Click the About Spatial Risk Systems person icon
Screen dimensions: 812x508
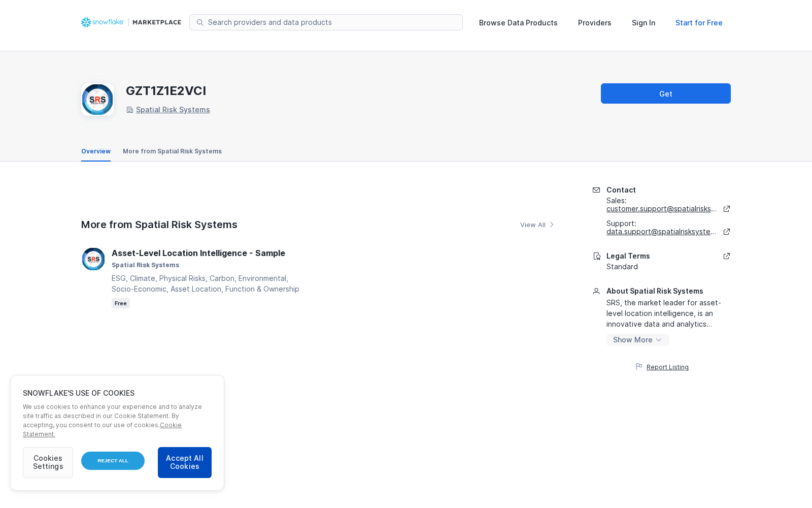pos(596,291)
